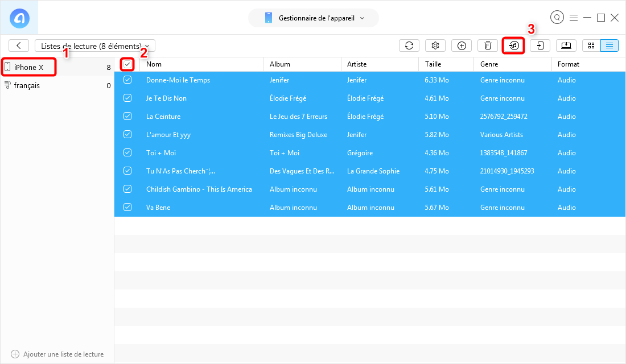Send selected songs to iTunes

514,46
